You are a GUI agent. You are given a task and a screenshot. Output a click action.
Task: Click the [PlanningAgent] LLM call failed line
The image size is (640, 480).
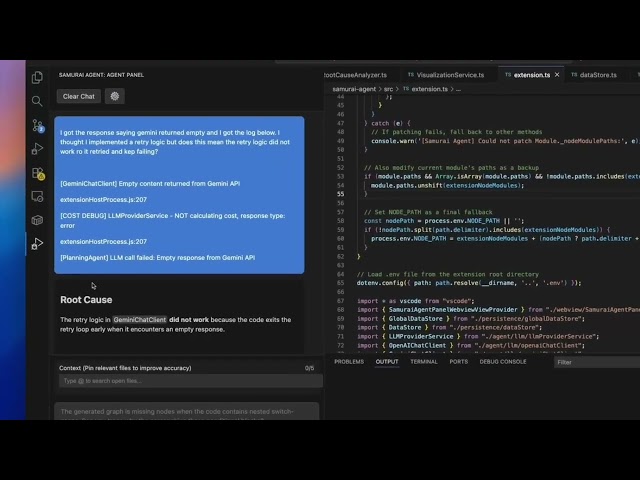[x=158, y=258]
